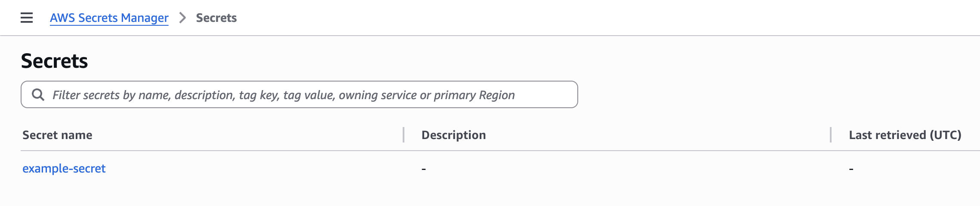Open the hamburger navigation menu
The image size is (980, 206).
[x=27, y=18]
